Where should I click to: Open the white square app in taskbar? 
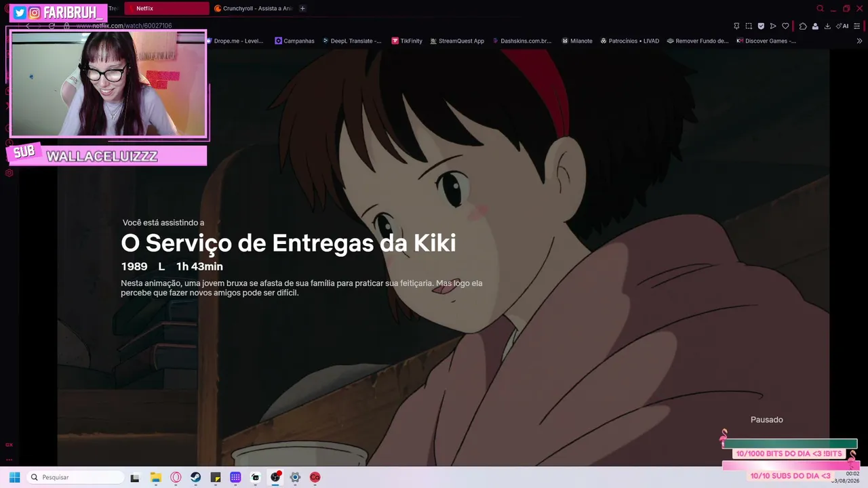pyautogui.click(x=255, y=478)
